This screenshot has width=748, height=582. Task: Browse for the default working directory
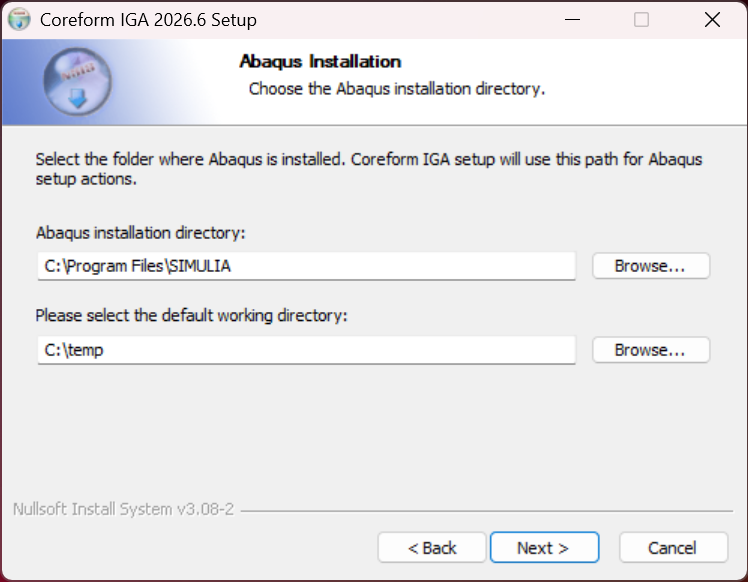tap(651, 350)
